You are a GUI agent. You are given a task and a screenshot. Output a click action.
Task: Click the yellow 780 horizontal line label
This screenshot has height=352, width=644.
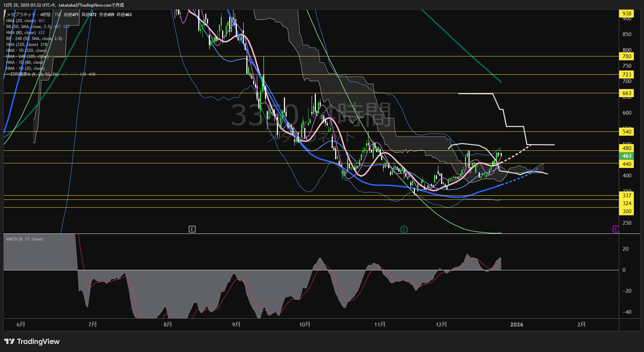pyautogui.click(x=626, y=56)
